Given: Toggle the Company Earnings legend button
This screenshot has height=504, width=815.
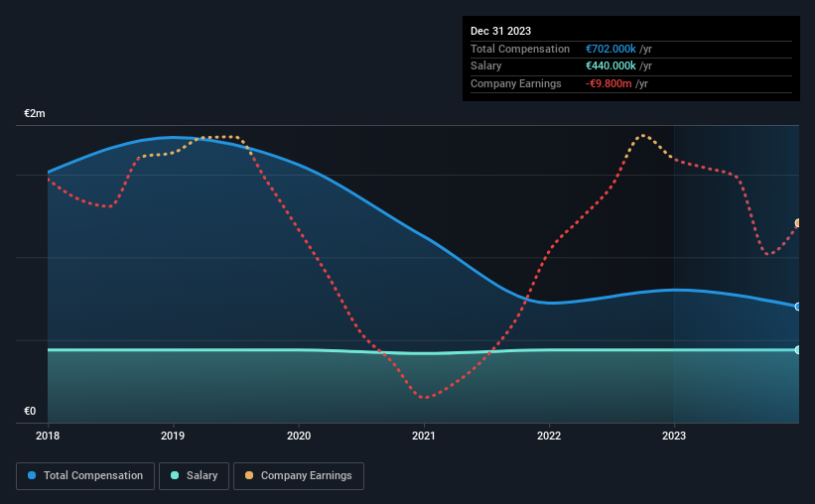Looking at the screenshot, I should (299, 476).
